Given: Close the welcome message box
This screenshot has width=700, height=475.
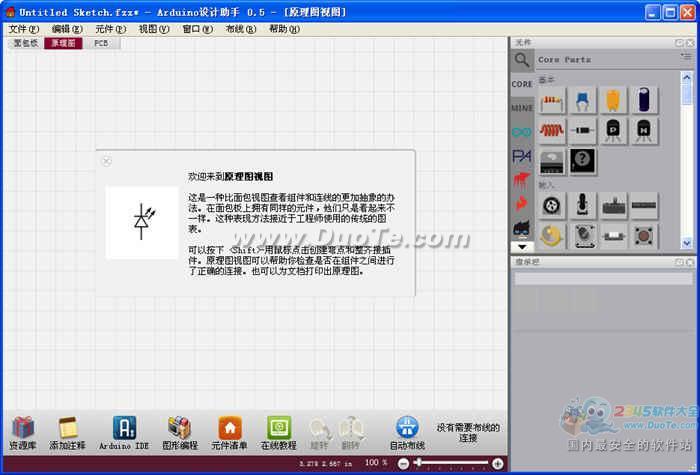Looking at the screenshot, I should coord(106,161).
